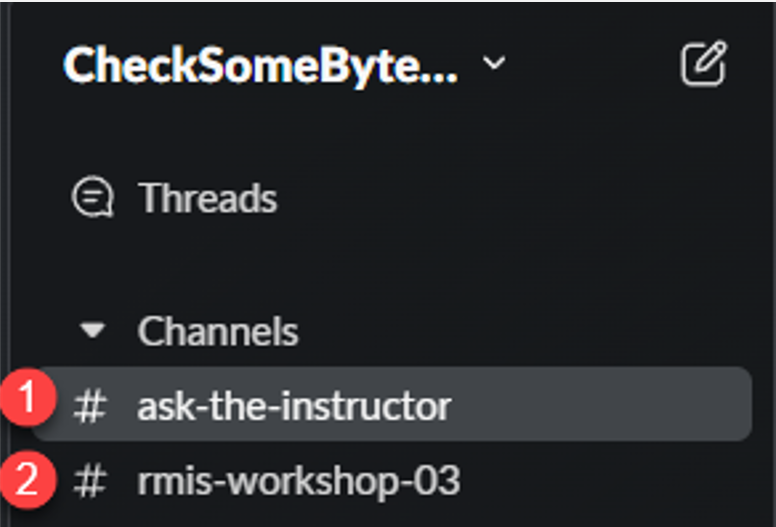Viewport: 776px width, 527px height.
Task: Click the red badge numbered 1
Action: pyautogui.click(x=32, y=399)
